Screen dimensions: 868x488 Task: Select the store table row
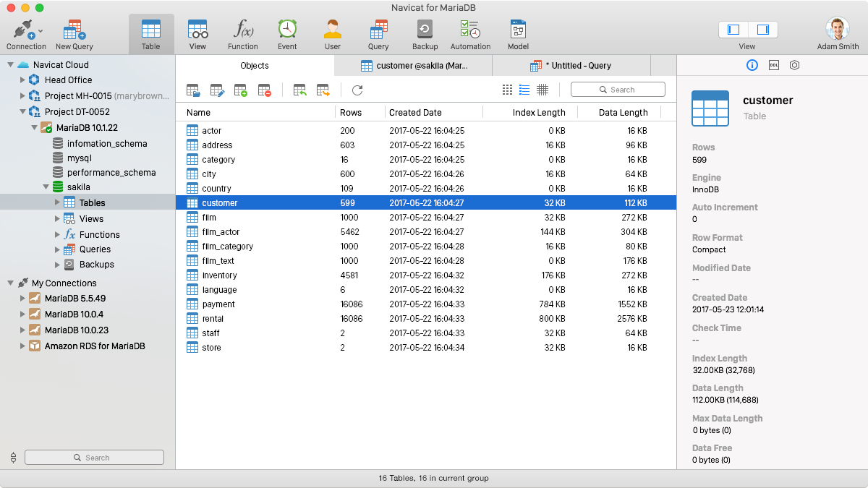tap(426, 348)
